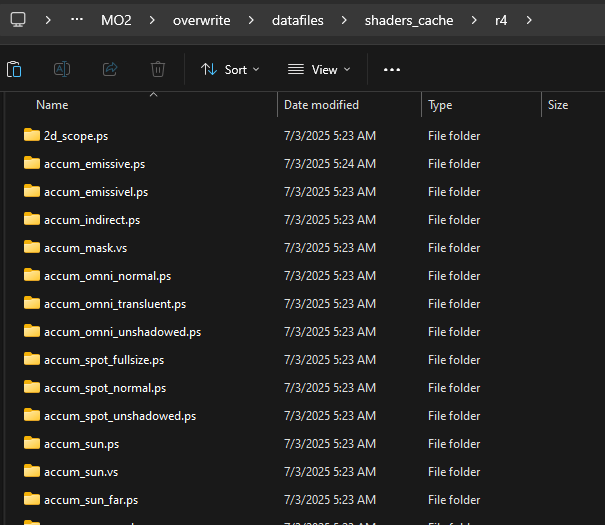Click the Rename icon in toolbar

62,69
